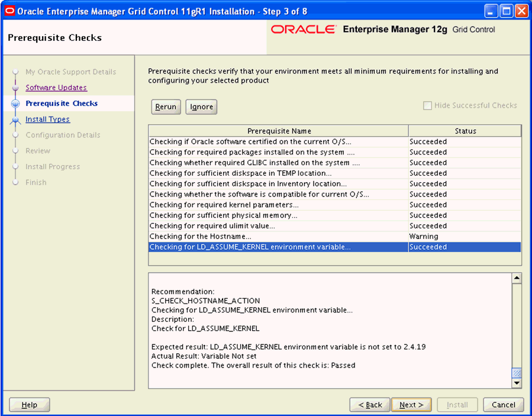Click the Next button
The width and height of the screenshot is (532, 416).
click(x=411, y=405)
